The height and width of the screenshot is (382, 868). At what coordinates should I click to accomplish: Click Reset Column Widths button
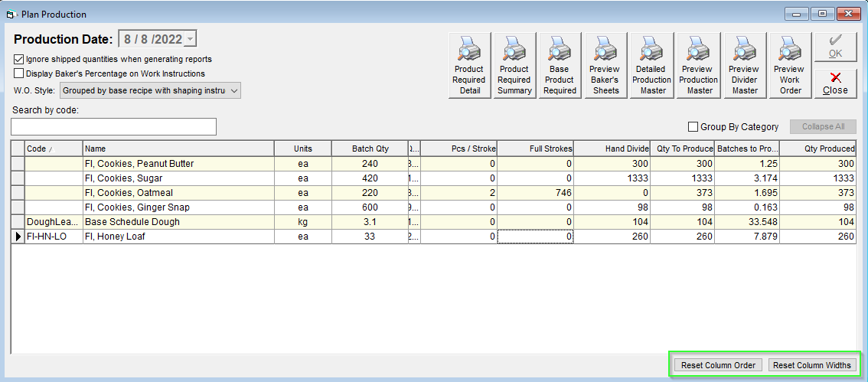[x=811, y=365]
